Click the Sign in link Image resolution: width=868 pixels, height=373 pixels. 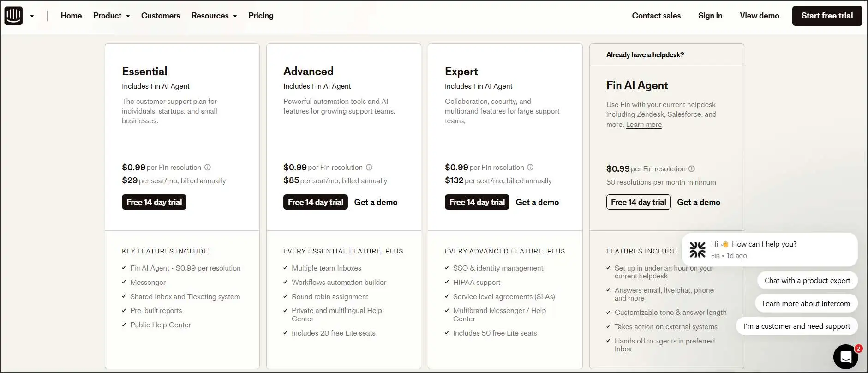pyautogui.click(x=710, y=16)
